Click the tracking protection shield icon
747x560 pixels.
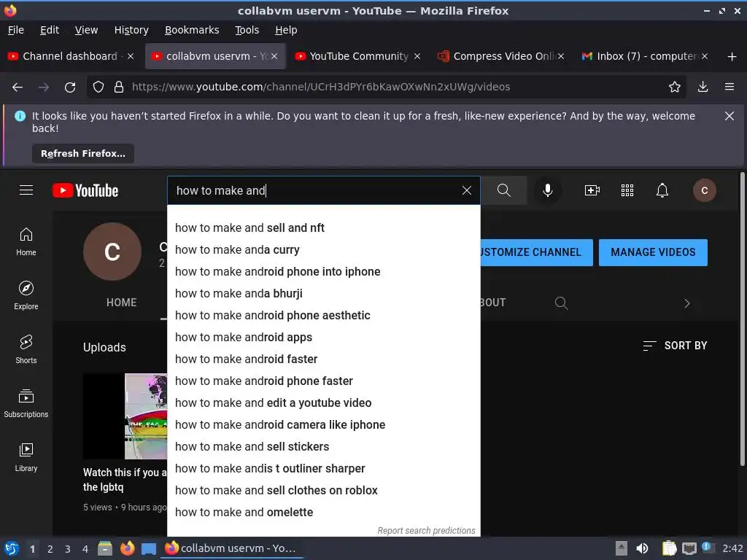(98, 87)
